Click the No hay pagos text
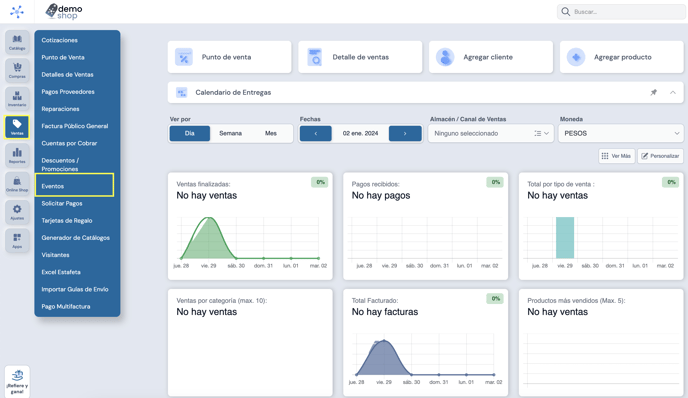The height and width of the screenshot is (398, 688). (x=381, y=196)
